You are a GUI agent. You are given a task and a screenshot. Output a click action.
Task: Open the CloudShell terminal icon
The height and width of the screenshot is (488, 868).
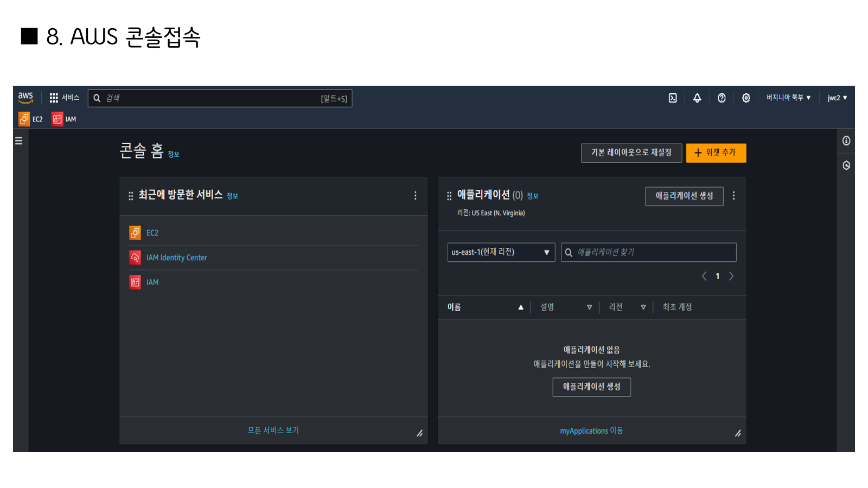(x=673, y=98)
